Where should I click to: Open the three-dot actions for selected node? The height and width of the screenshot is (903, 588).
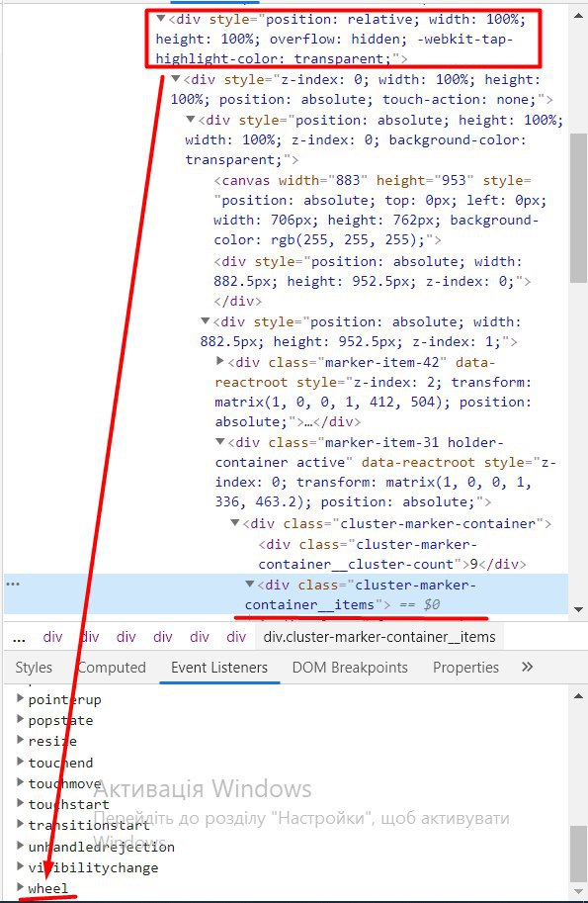[13, 584]
